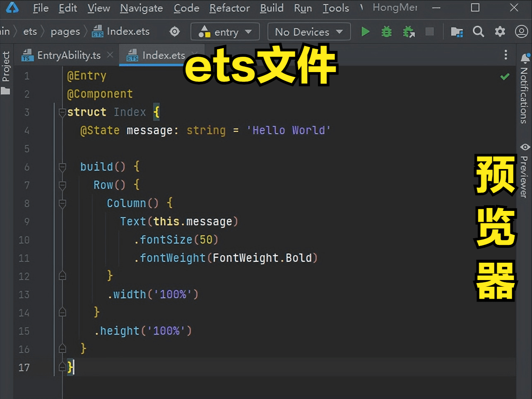Click the locate target crosshair icon

pyautogui.click(x=175, y=32)
